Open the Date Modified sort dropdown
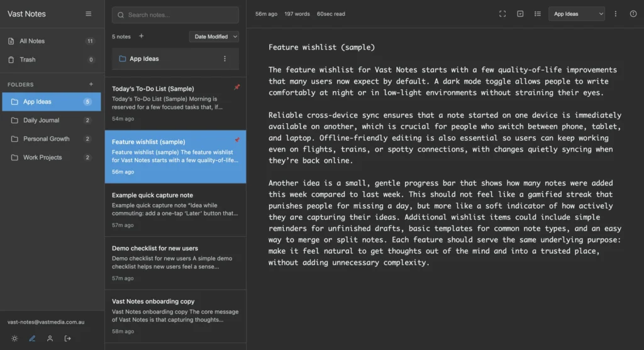644x350 pixels. [x=214, y=37]
